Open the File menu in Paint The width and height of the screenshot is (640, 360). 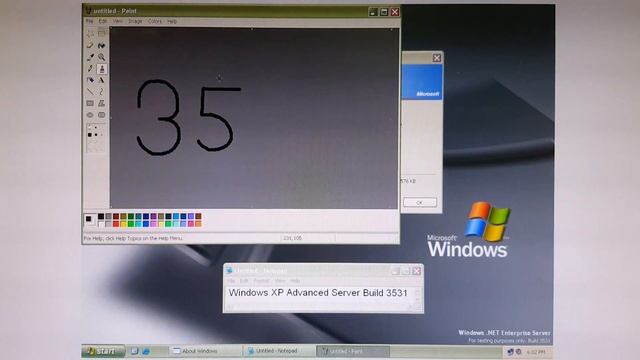pos(89,21)
